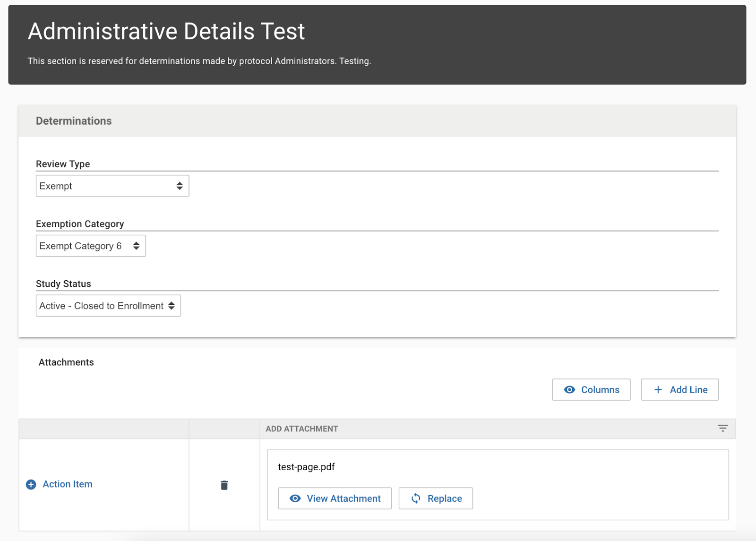Click the eye icon on View Attachment button
The image size is (756, 541).
pos(295,498)
